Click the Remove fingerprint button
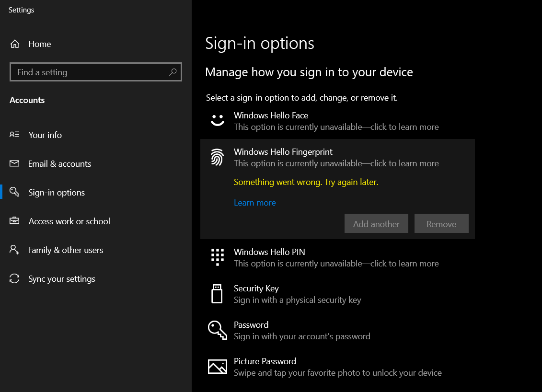 click(x=441, y=223)
